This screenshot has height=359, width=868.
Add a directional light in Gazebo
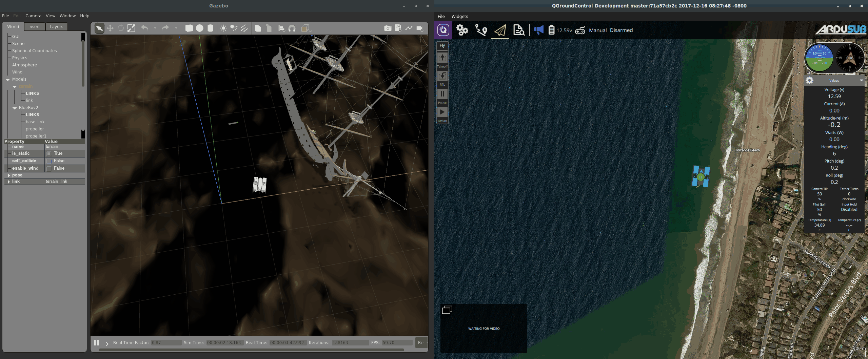point(244,28)
